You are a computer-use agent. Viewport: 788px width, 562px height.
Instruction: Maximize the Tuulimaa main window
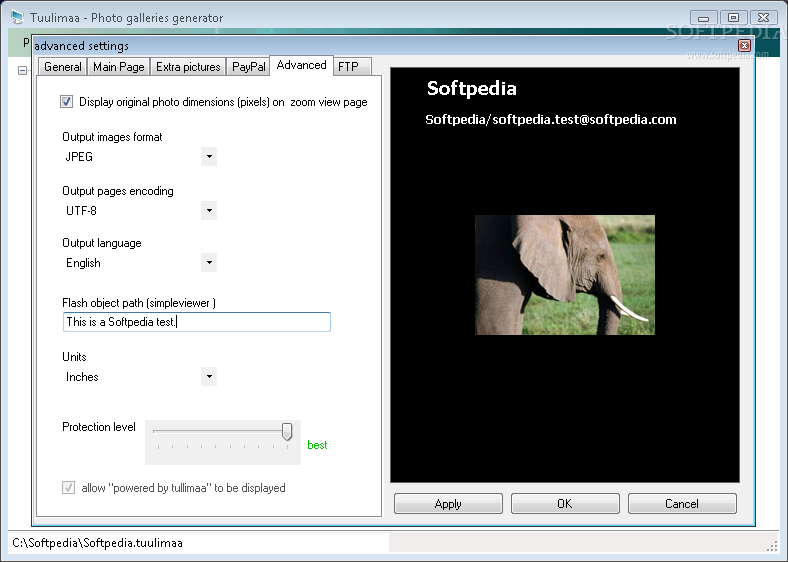pyautogui.click(x=733, y=18)
